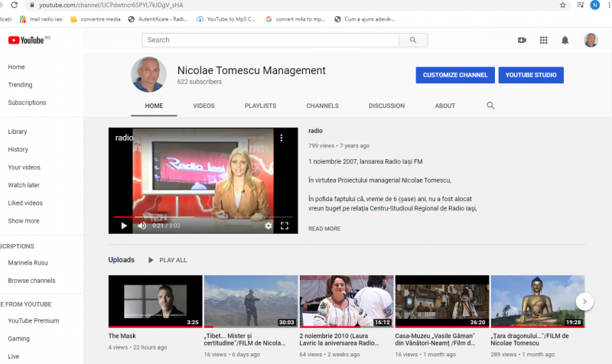Click the browser address bar URL
This screenshot has width=612, height=364.
pyautogui.click(x=111, y=5)
